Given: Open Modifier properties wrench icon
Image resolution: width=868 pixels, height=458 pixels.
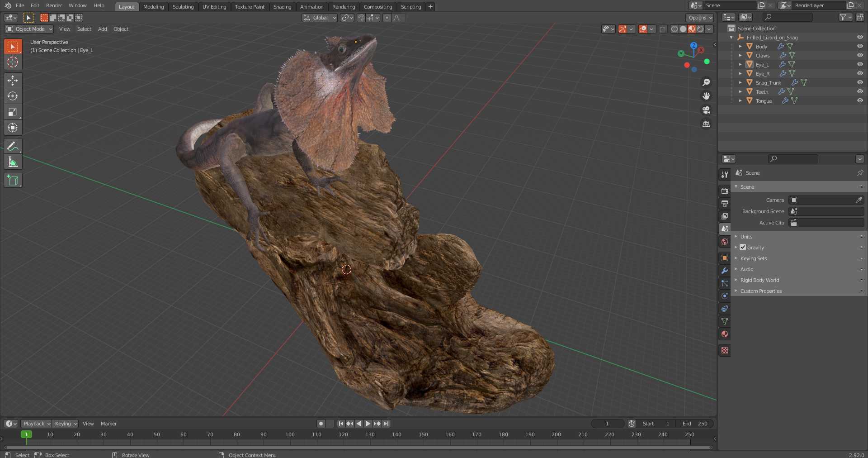Looking at the screenshot, I should [725, 271].
